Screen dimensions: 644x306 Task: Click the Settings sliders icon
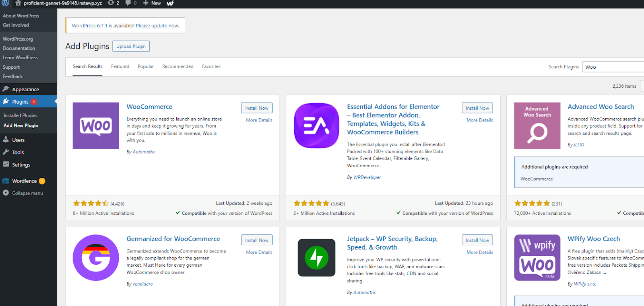tap(6, 164)
